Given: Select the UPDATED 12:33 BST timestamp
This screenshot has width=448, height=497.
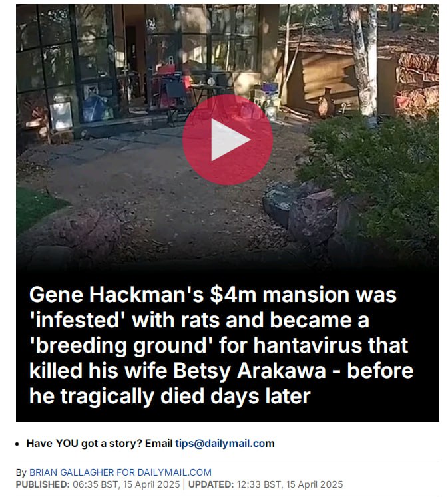Looking at the screenshot, I should tap(266, 484).
